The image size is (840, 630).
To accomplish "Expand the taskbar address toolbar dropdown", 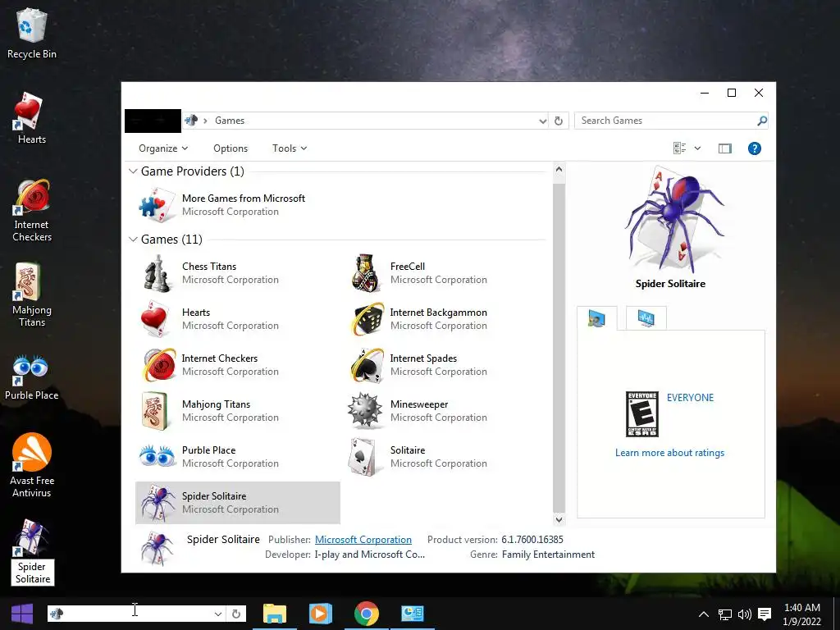I will [218, 614].
